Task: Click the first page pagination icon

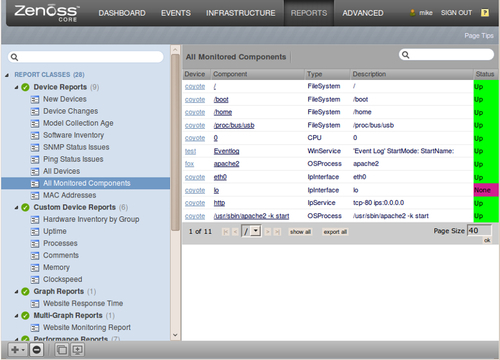Action: (226, 232)
